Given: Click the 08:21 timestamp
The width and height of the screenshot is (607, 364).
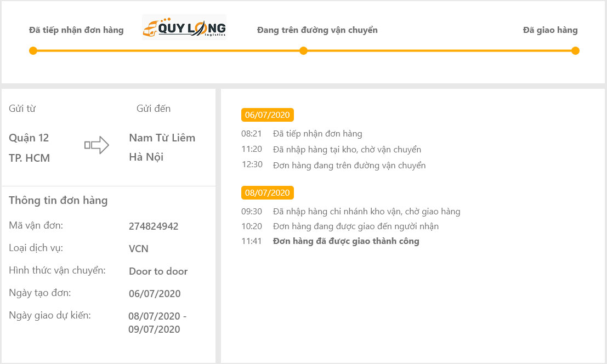Looking at the screenshot, I should (x=252, y=133).
